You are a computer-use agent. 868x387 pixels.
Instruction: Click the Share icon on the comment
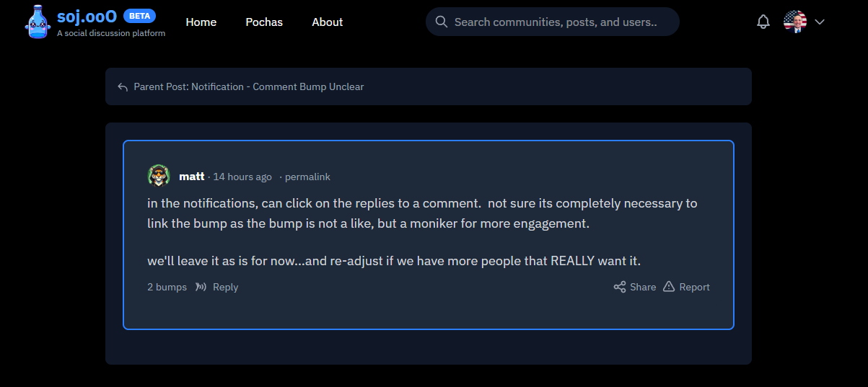[x=620, y=287]
